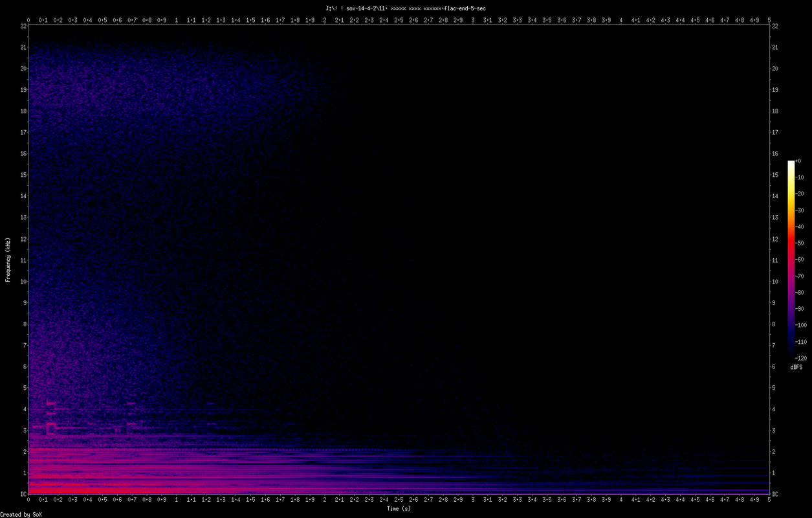Click '4·2' on the top time axis
812x518 pixels.
(651, 20)
